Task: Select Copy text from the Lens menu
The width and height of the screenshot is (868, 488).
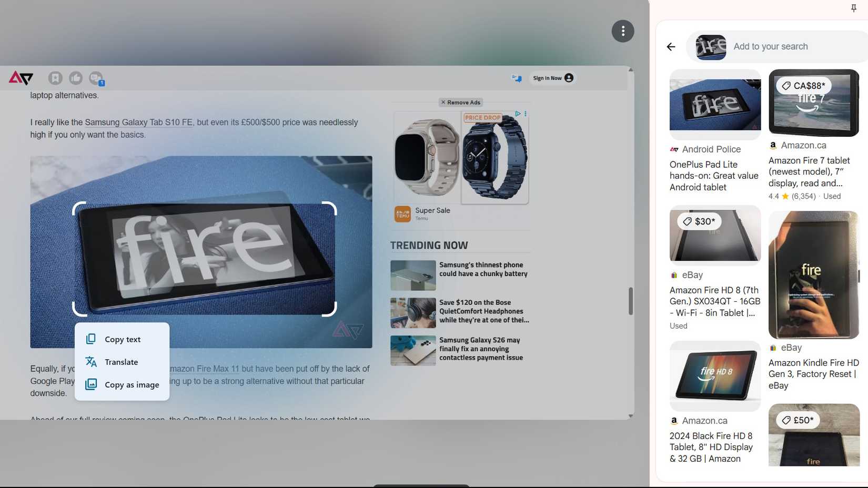Action: pyautogui.click(x=122, y=339)
